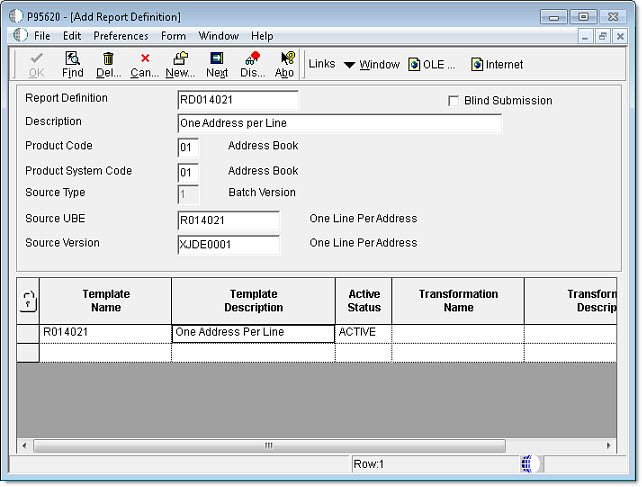Click the Transformation Name cell in row one
Image resolution: width=642 pixels, height=487 pixels.
coord(458,333)
